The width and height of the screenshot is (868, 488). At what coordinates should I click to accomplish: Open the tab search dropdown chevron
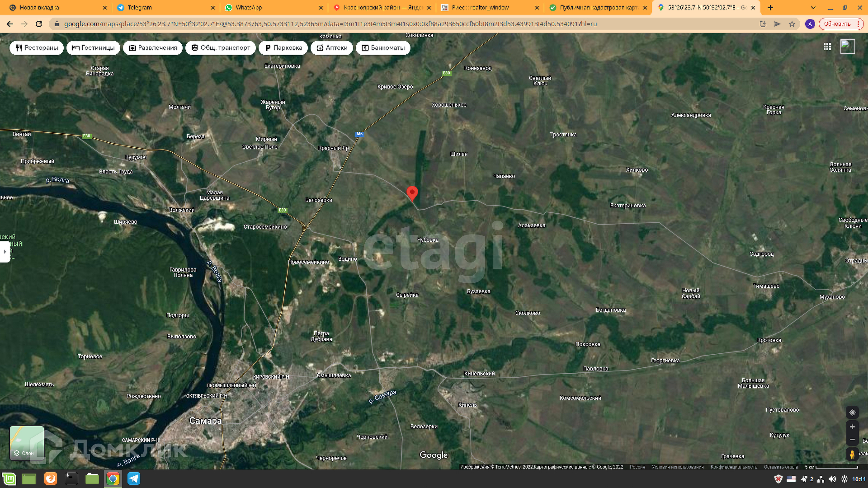[813, 8]
